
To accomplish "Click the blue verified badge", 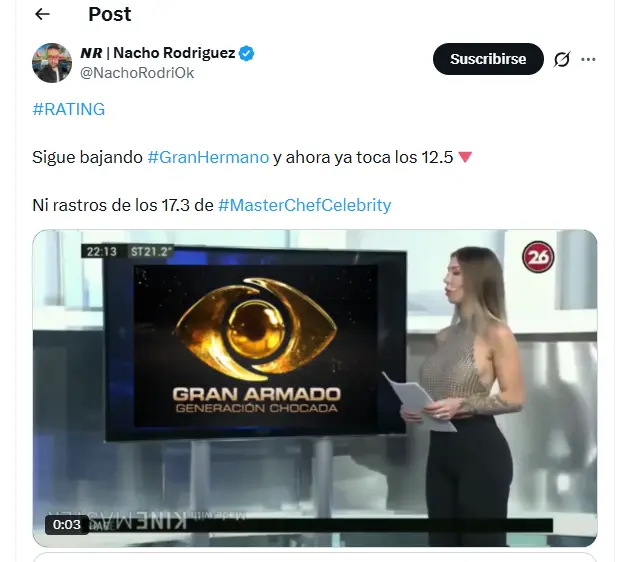I will click(246, 53).
